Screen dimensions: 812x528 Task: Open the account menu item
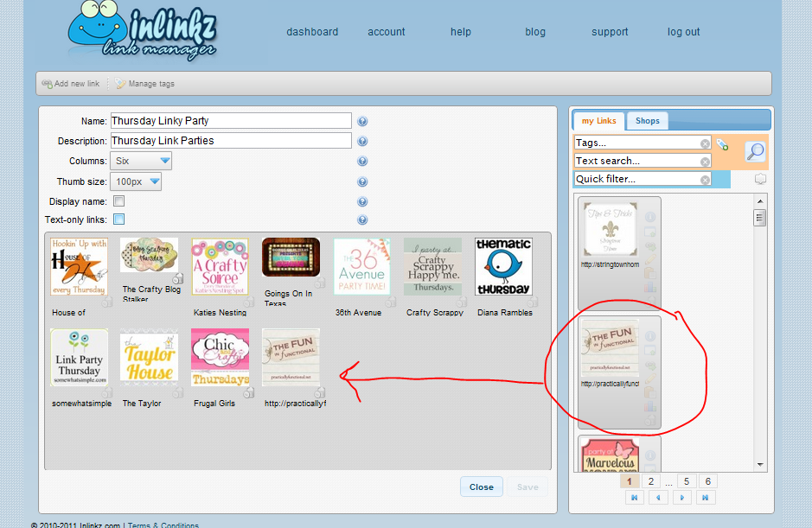[x=387, y=32]
